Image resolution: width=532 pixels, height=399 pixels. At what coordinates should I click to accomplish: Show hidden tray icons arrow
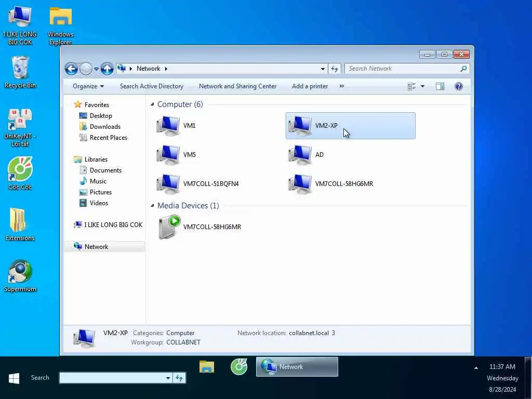[x=476, y=368]
